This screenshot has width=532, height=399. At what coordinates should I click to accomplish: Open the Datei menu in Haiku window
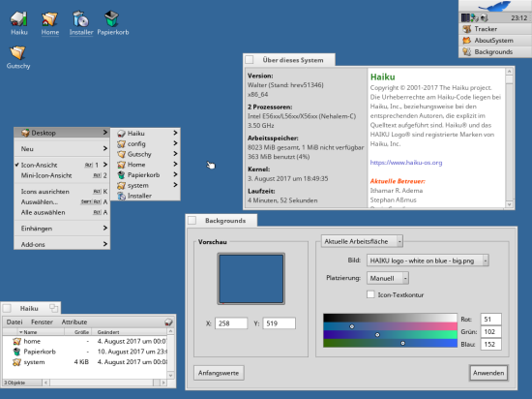15,322
